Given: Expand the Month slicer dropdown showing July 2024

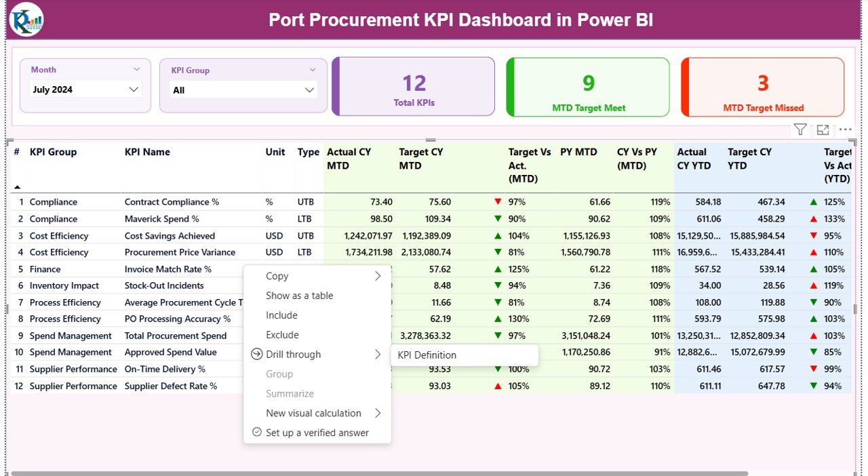Looking at the screenshot, I should point(134,90).
